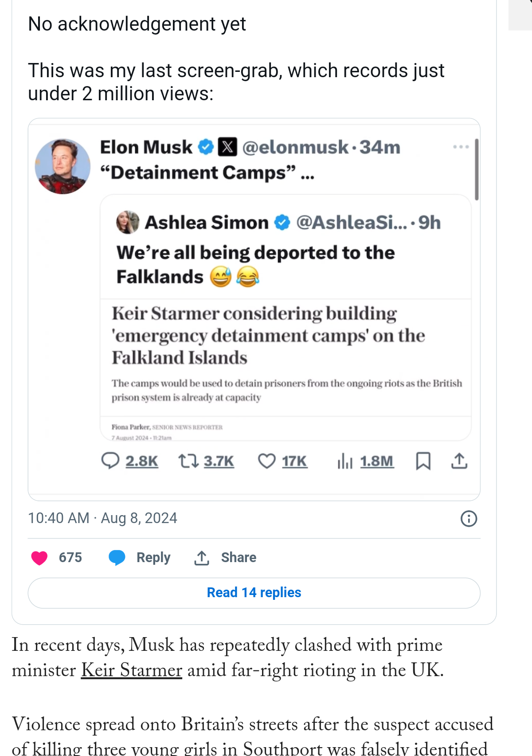This screenshot has width=532, height=756.
Task: Click the retweet icon showing 3.7K
Action: pyautogui.click(x=188, y=461)
